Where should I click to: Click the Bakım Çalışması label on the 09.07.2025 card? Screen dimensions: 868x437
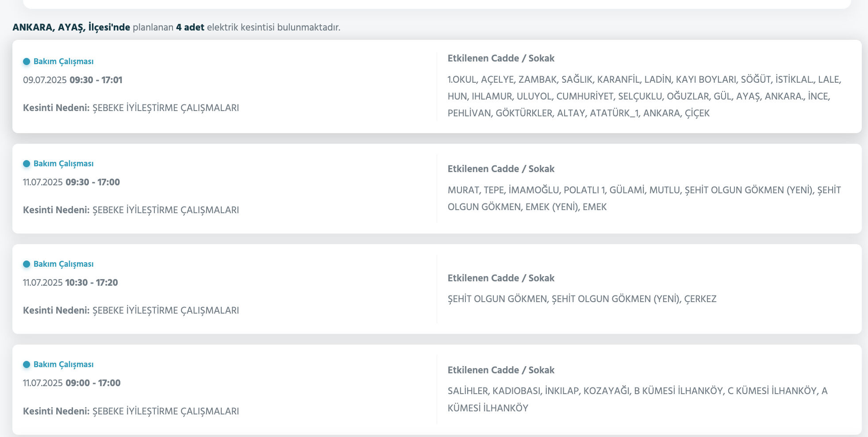click(63, 61)
